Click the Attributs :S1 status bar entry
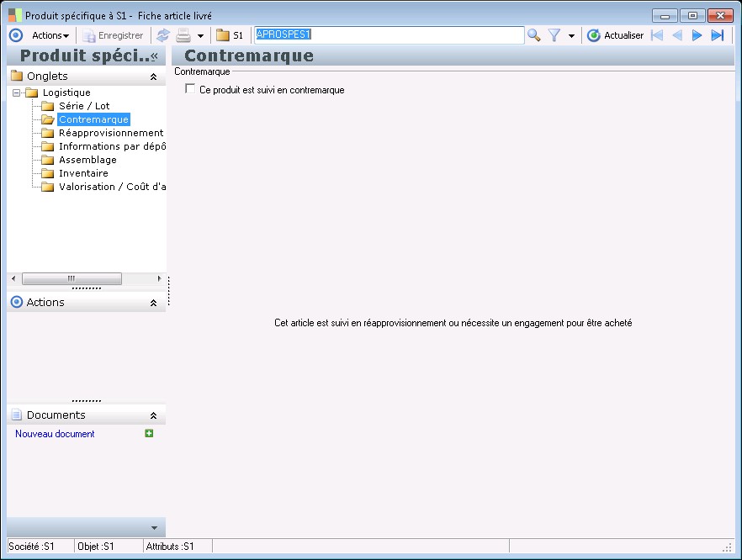The image size is (742, 560). (170, 547)
